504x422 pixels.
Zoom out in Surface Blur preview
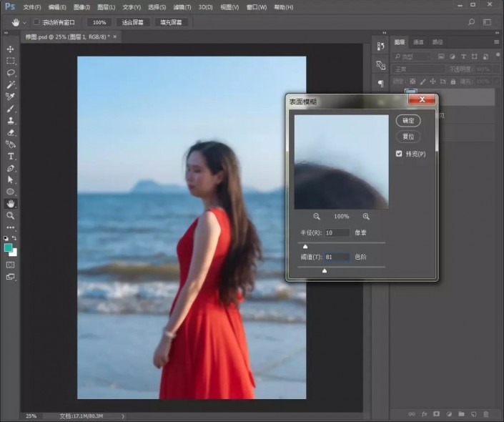tap(317, 217)
